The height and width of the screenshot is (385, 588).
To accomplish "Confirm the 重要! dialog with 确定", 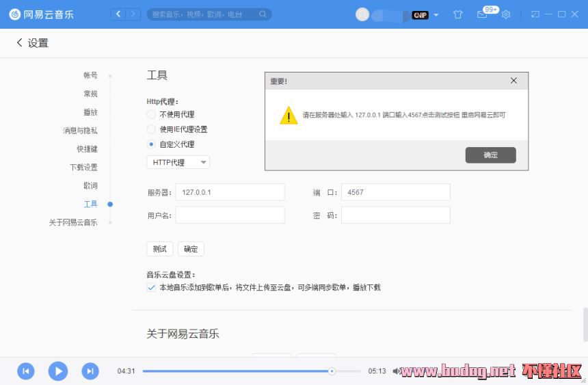I will click(490, 155).
